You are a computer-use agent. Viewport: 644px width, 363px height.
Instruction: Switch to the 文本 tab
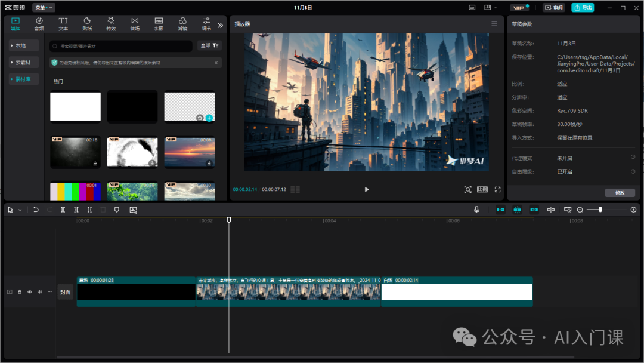pos(63,24)
